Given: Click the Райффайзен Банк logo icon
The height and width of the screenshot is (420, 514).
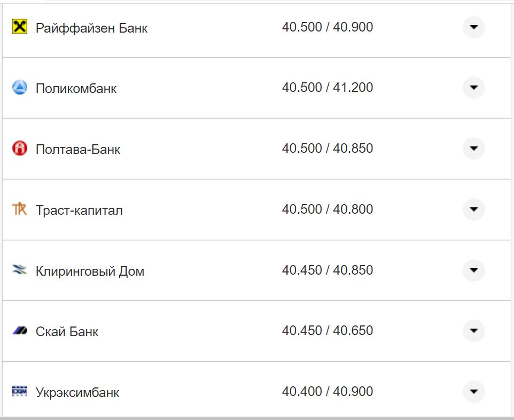Looking at the screenshot, I should click(19, 26).
